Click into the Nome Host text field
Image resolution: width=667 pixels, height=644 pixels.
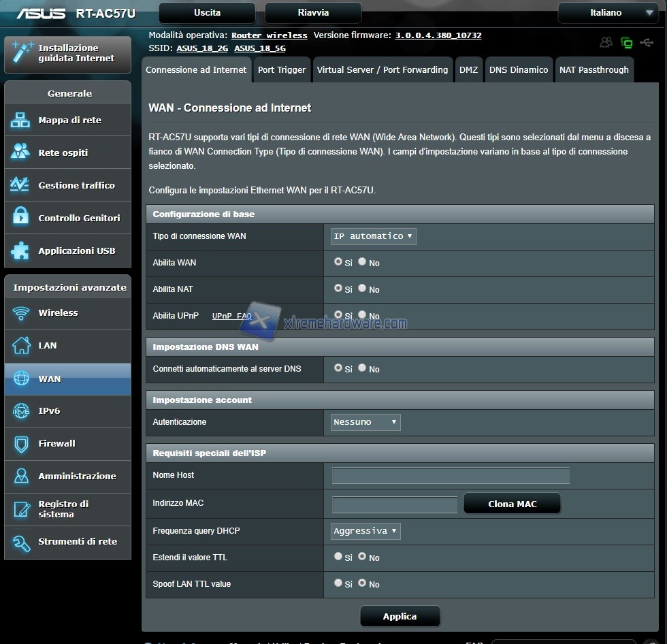click(451, 476)
